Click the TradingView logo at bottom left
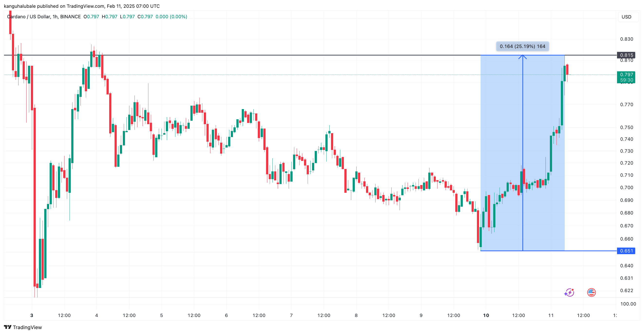 point(23,327)
